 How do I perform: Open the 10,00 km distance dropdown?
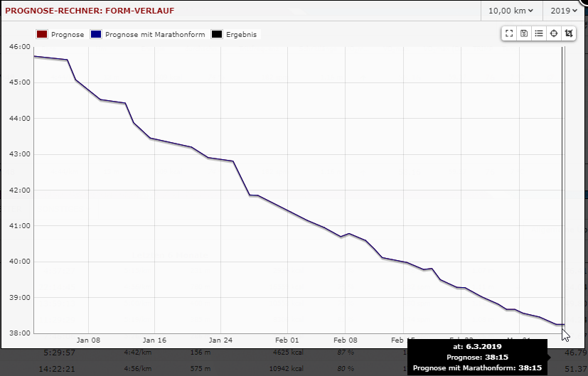click(x=511, y=11)
